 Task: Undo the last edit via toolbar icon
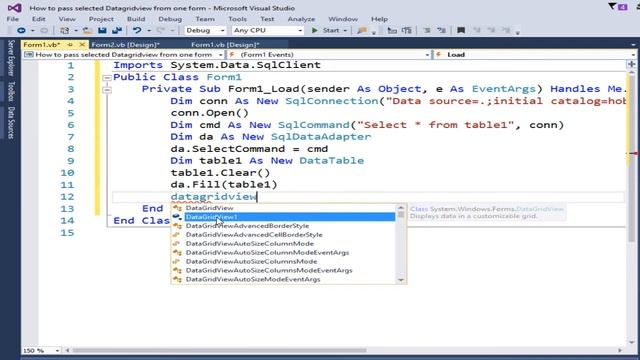(137, 30)
